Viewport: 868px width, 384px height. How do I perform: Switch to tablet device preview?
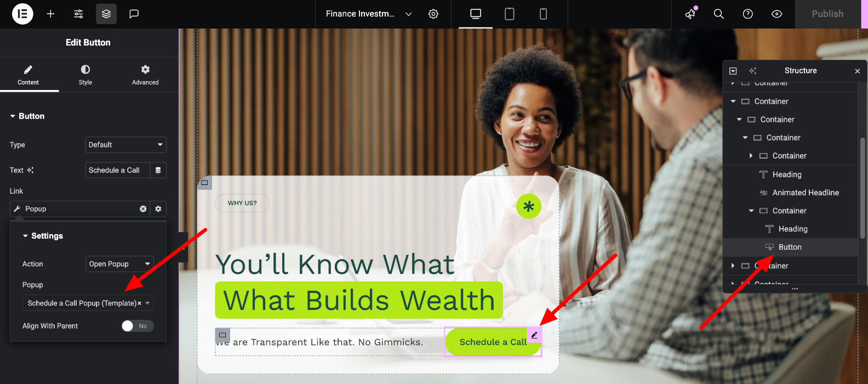tap(509, 14)
